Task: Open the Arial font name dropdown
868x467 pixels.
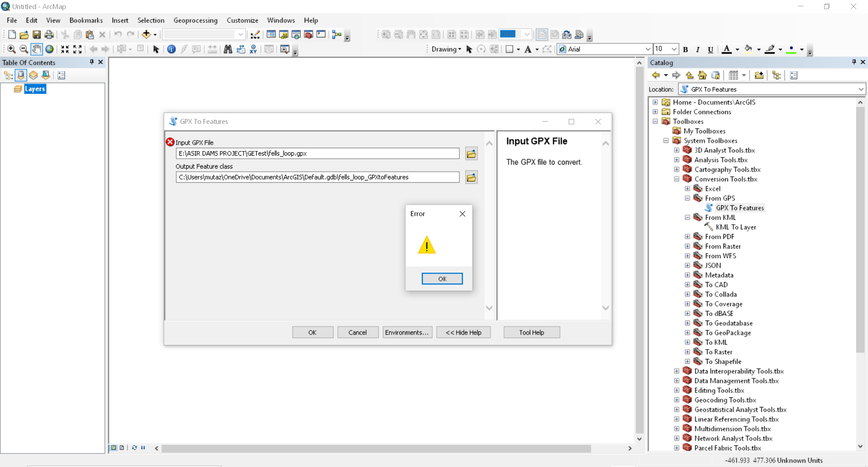Action: pos(647,49)
